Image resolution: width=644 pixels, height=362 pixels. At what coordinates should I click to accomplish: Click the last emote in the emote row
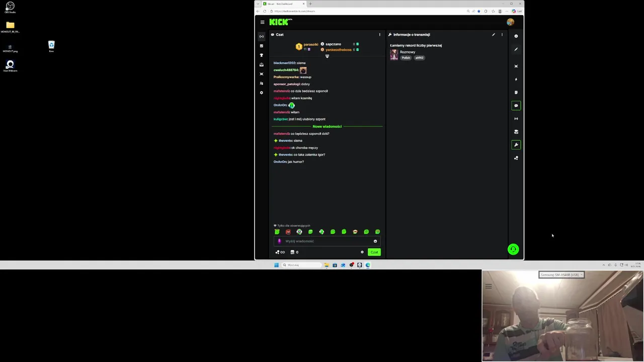tap(377, 232)
